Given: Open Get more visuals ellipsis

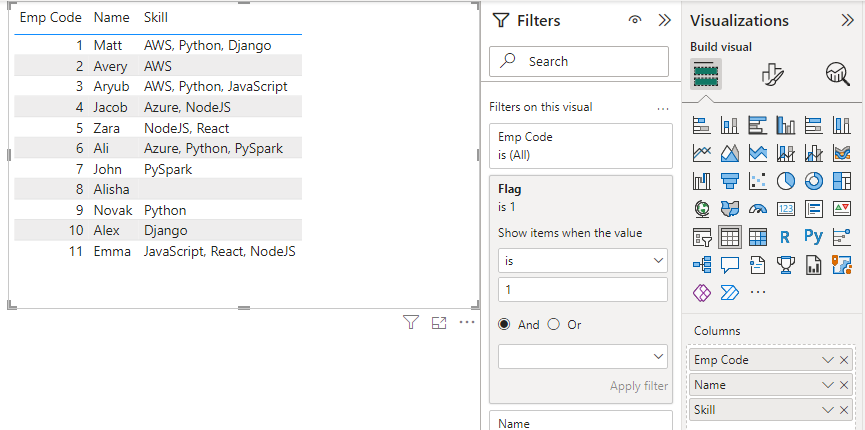Looking at the screenshot, I should tap(758, 292).
